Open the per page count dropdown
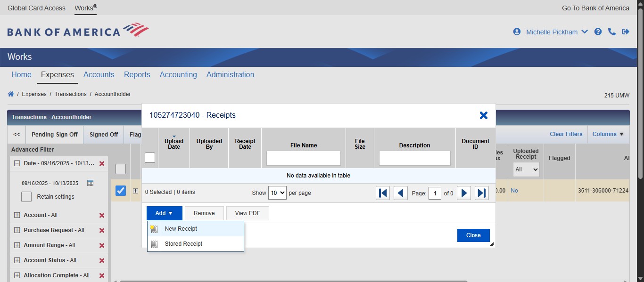Image resolution: width=644 pixels, height=282 pixels. (x=277, y=193)
